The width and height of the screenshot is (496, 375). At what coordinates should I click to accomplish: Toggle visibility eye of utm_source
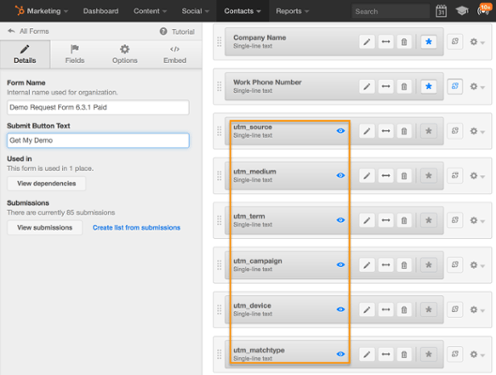pyautogui.click(x=340, y=131)
